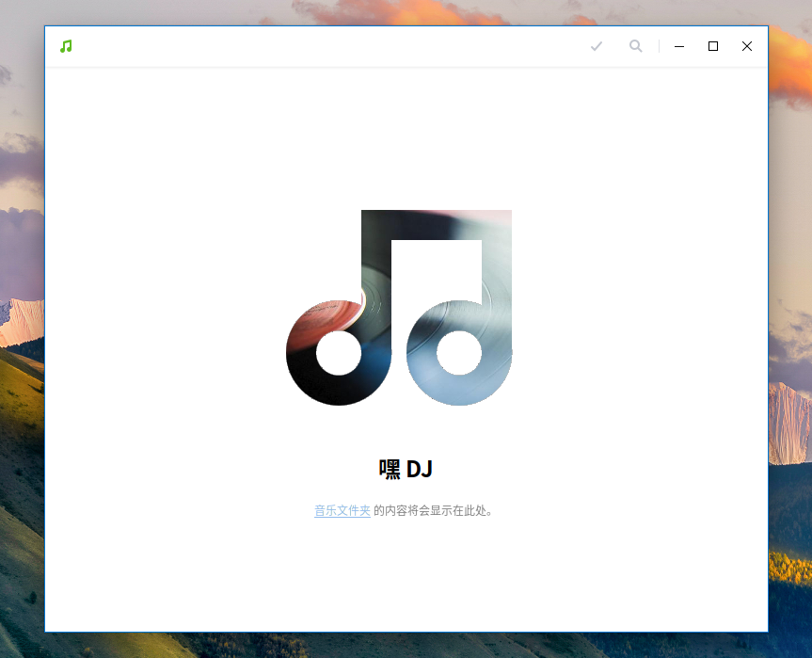Click the checkmark select icon in titlebar

tap(597, 46)
